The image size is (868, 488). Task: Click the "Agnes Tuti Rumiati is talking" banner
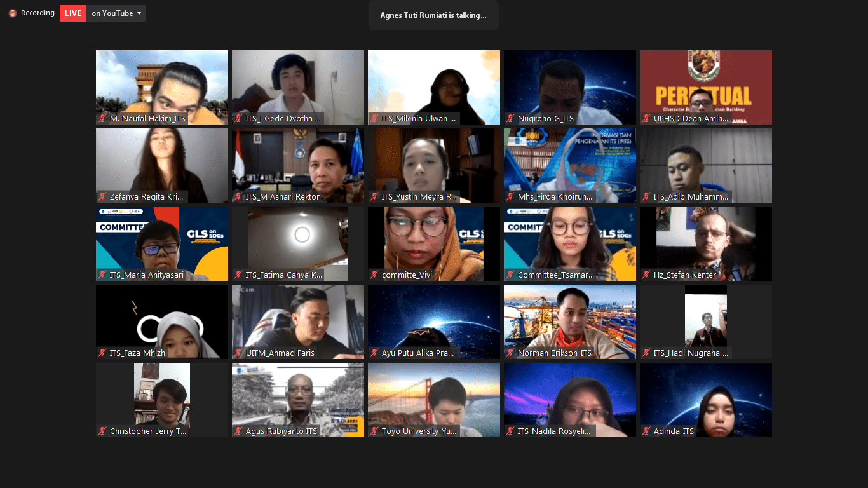[x=433, y=15]
